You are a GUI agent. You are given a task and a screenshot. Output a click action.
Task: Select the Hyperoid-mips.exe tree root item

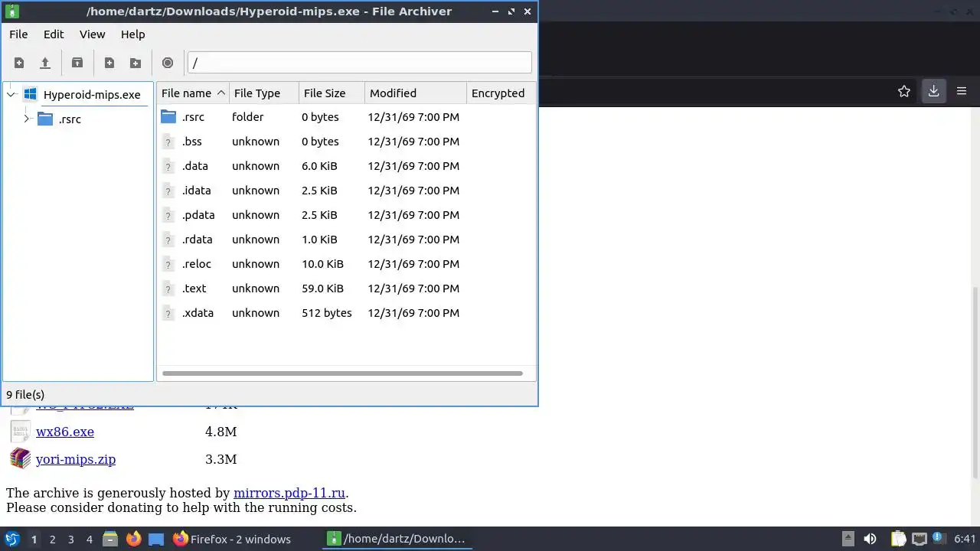tap(92, 94)
